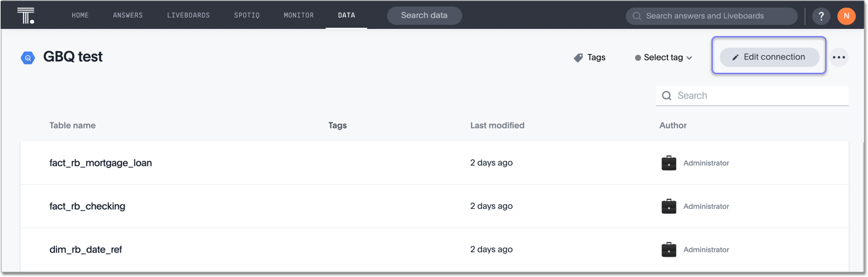Image resolution: width=868 pixels, height=277 pixels.
Task: Click briefcase icon in dim_rb_date_ref row
Action: click(x=669, y=249)
